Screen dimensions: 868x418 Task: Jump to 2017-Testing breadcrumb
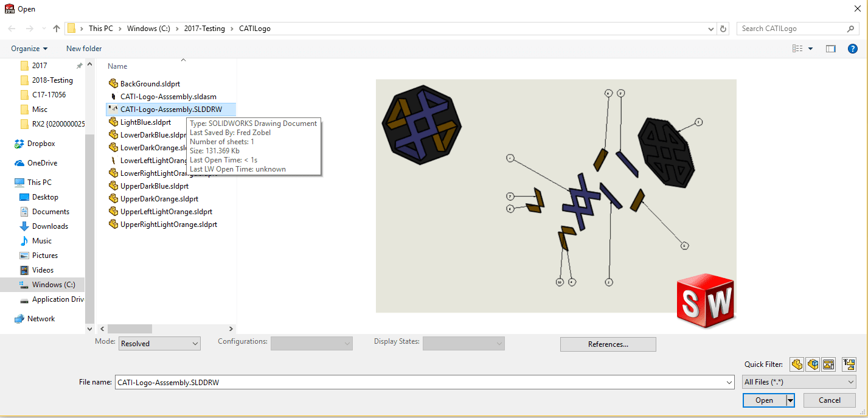(x=206, y=29)
